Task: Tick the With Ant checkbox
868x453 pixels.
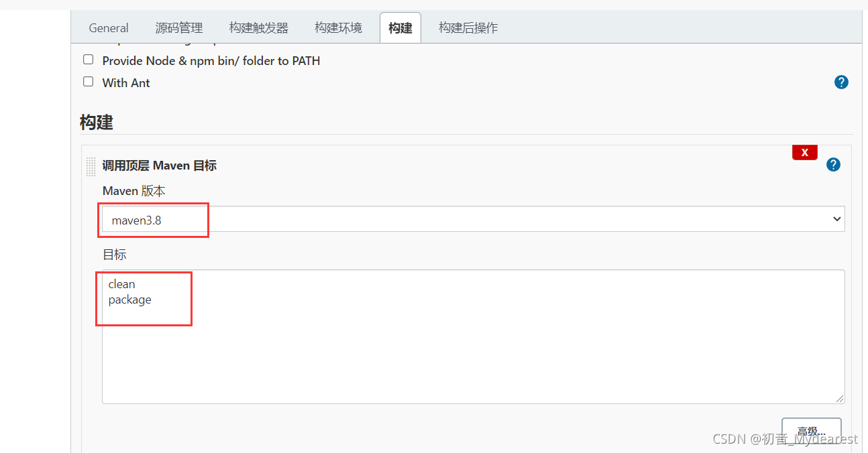Action: tap(88, 82)
